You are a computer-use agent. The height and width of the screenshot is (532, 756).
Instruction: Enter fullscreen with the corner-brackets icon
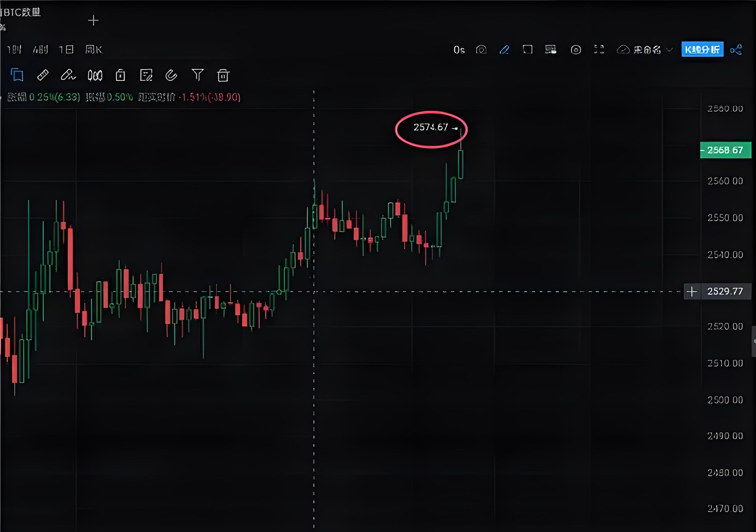click(599, 49)
